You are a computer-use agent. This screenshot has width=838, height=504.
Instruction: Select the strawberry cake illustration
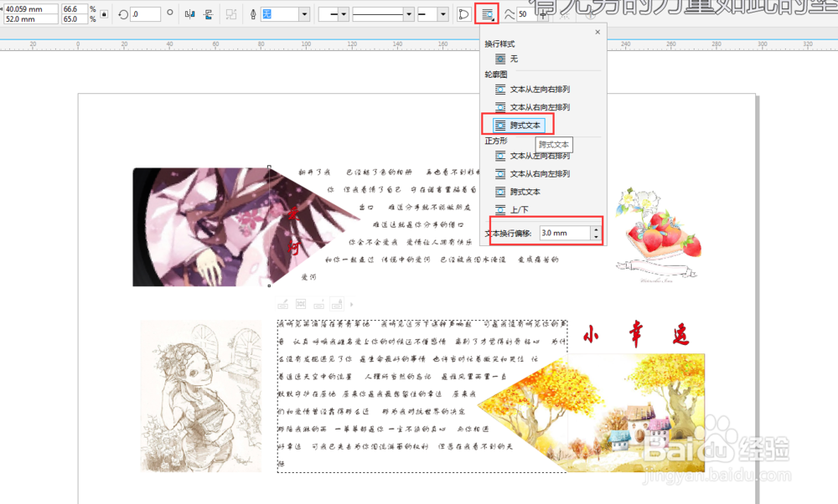[x=659, y=235]
